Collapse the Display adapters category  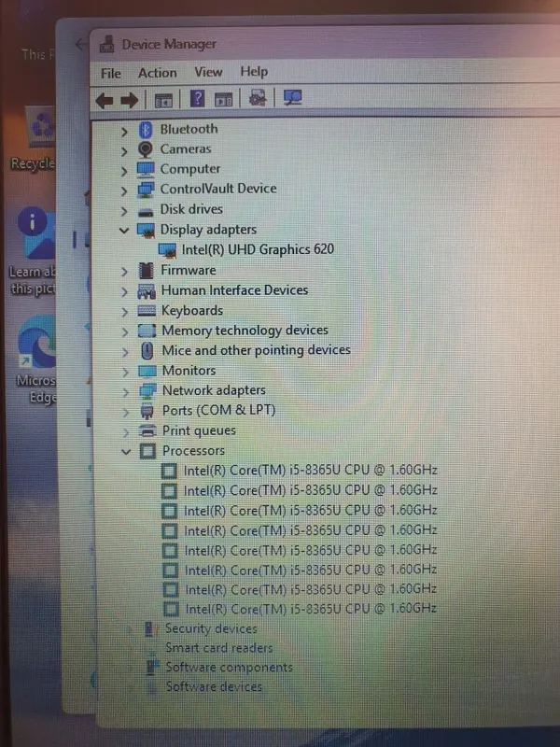point(124,231)
